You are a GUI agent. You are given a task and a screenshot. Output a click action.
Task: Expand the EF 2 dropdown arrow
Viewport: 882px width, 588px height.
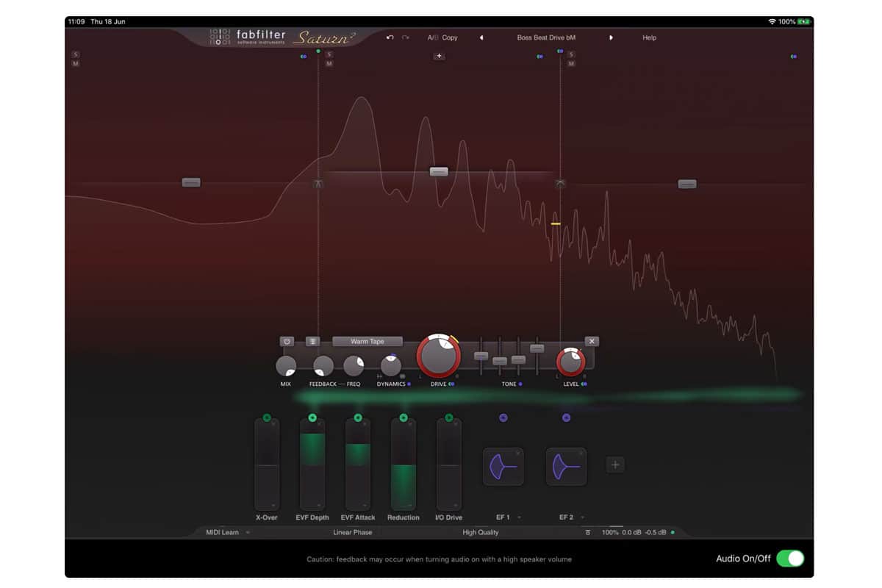point(582,517)
